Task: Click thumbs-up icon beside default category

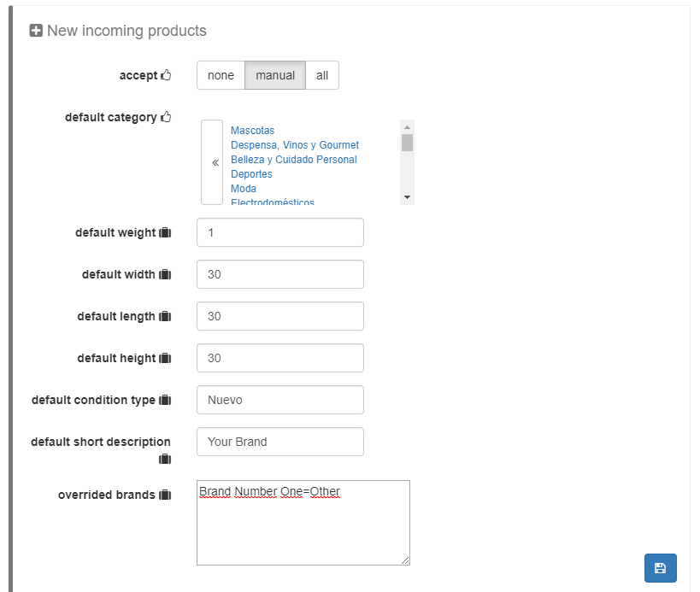Action: pos(166,117)
